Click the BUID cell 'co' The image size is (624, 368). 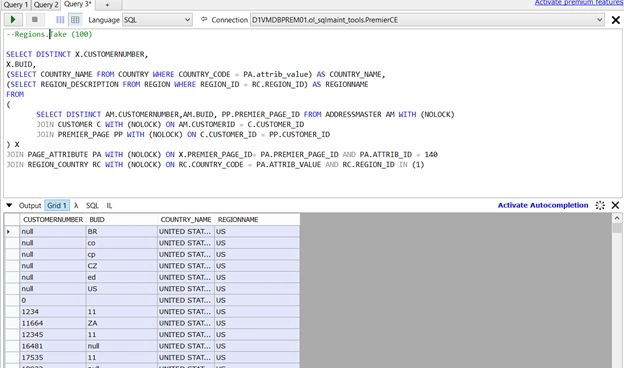pos(122,243)
